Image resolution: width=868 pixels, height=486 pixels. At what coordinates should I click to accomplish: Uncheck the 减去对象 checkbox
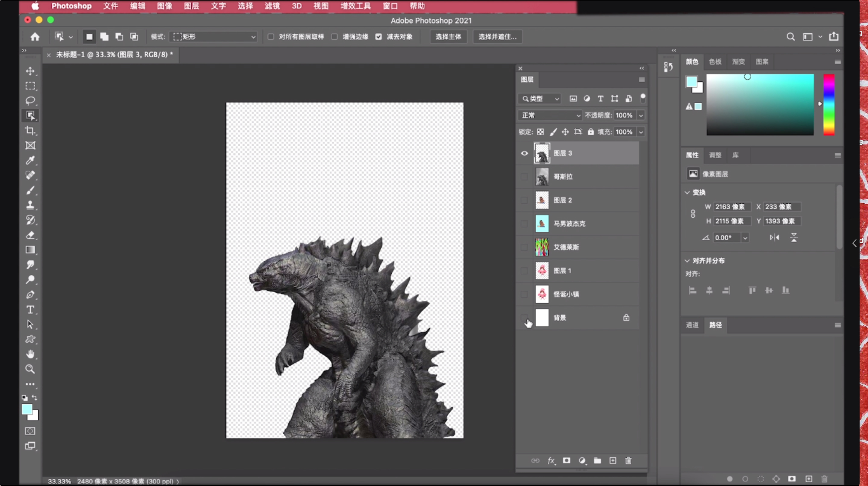pyautogui.click(x=379, y=37)
